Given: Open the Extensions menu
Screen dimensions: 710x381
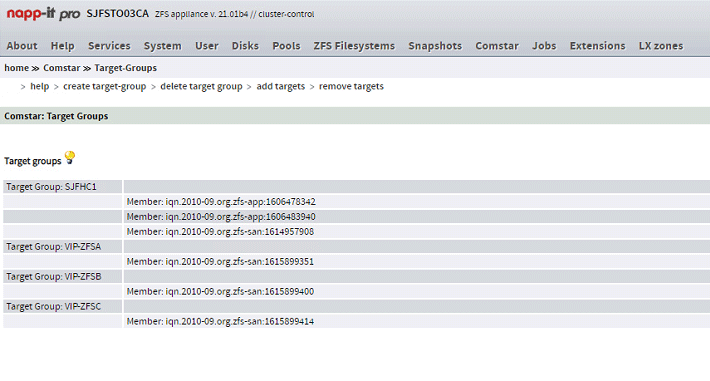Looking at the screenshot, I should pyautogui.click(x=597, y=46).
